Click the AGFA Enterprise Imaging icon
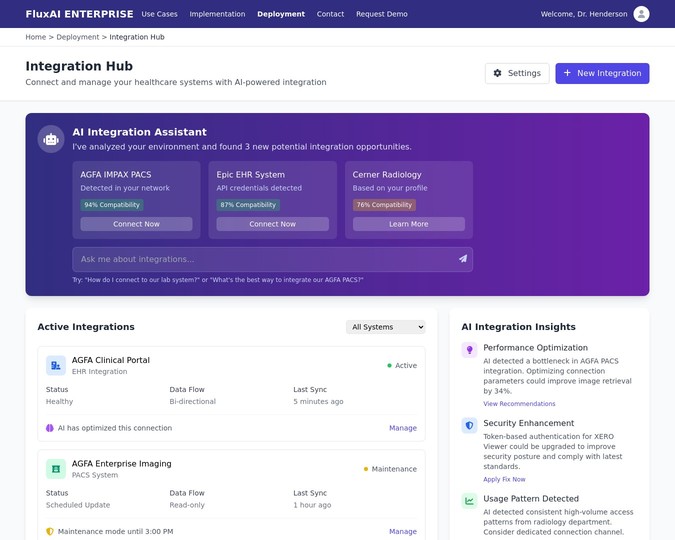The width and height of the screenshot is (675, 540). tap(56, 469)
